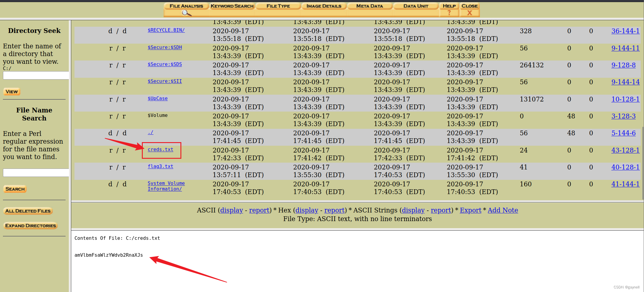Image resolution: width=644 pixels, height=292 pixels.
Task: Click Hex display link
Action: tap(307, 210)
